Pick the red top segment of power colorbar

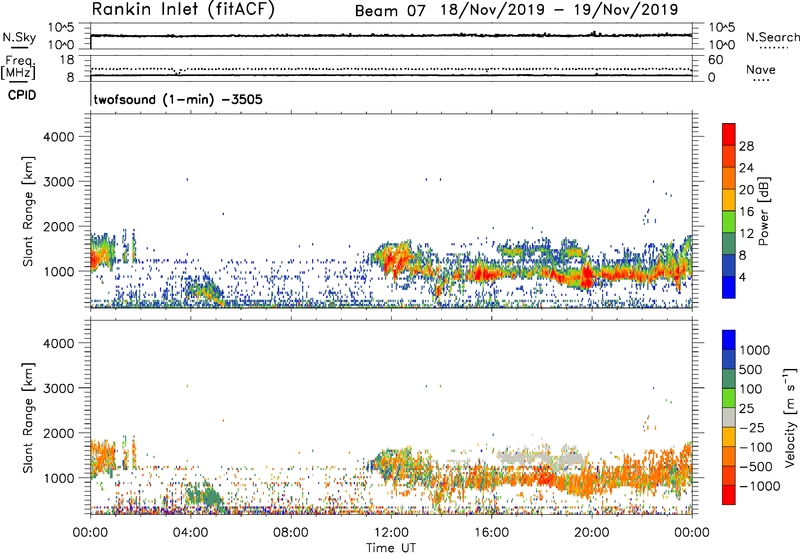click(729, 134)
